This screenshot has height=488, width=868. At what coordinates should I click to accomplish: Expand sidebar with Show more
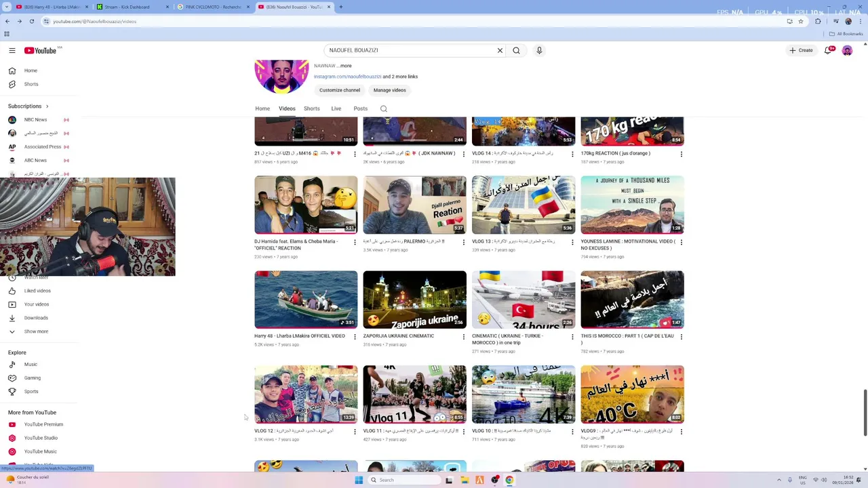click(x=36, y=331)
